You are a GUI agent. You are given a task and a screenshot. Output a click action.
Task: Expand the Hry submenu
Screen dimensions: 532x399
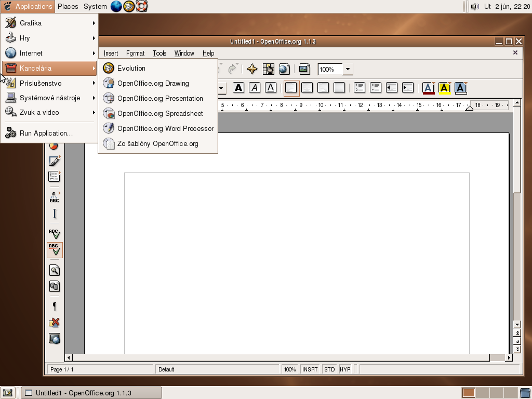[49, 38]
